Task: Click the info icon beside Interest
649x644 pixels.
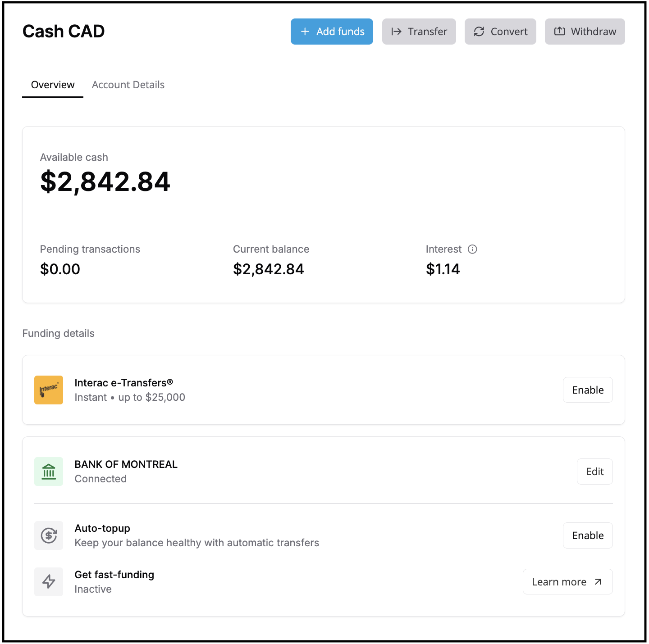Action: click(472, 249)
